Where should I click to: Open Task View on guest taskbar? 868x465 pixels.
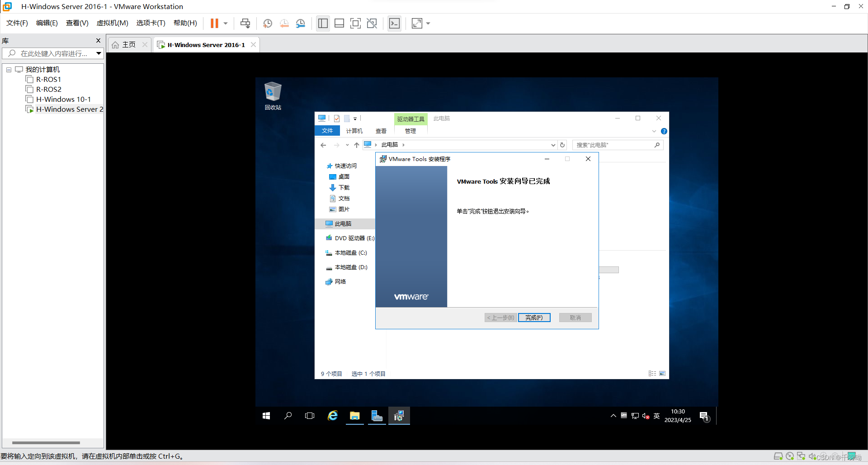pos(310,416)
